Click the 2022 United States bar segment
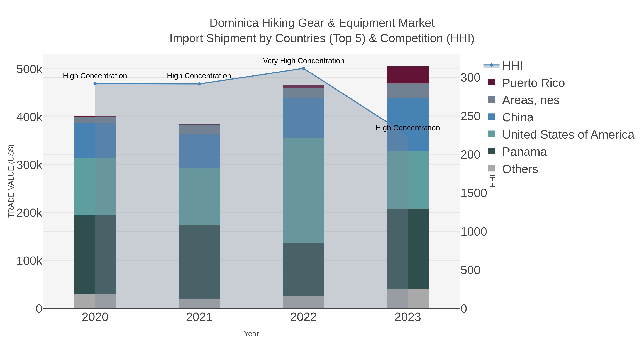This screenshot has width=644, height=362. tap(304, 190)
